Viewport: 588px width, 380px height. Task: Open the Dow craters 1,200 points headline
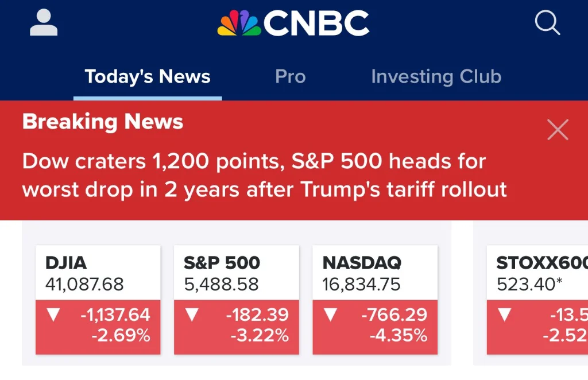click(264, 175)
